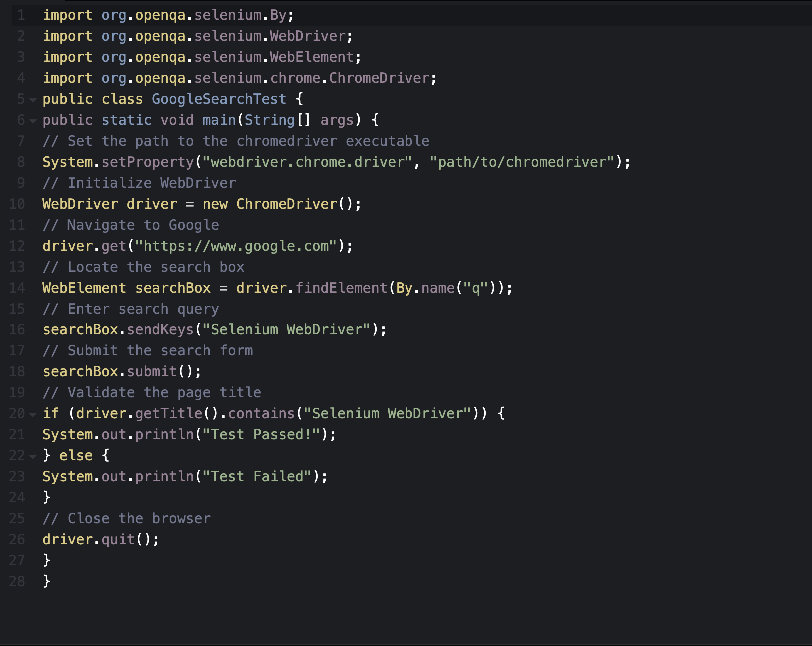Click 'submit' on line 18

(x=152, y=372)
